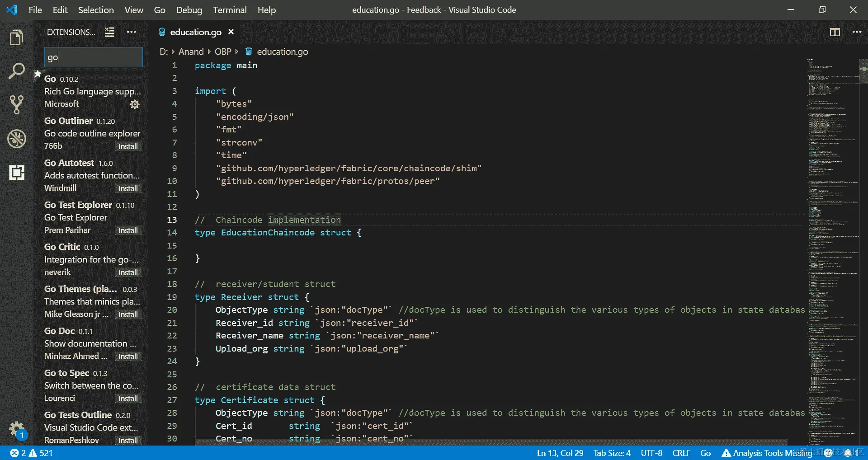Click the Ln 13, Col 29 cursor position

pos(560,453)
